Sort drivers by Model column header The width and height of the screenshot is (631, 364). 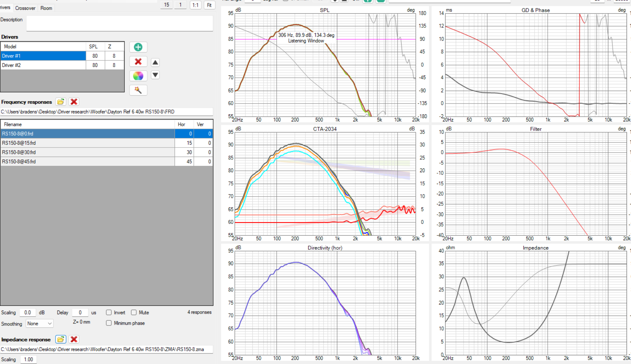43,47
